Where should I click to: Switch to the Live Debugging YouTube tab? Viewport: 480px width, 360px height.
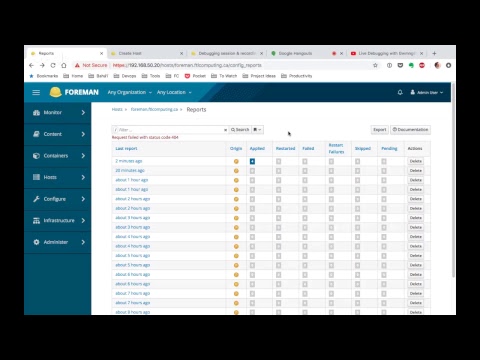[x=387, y=53]
